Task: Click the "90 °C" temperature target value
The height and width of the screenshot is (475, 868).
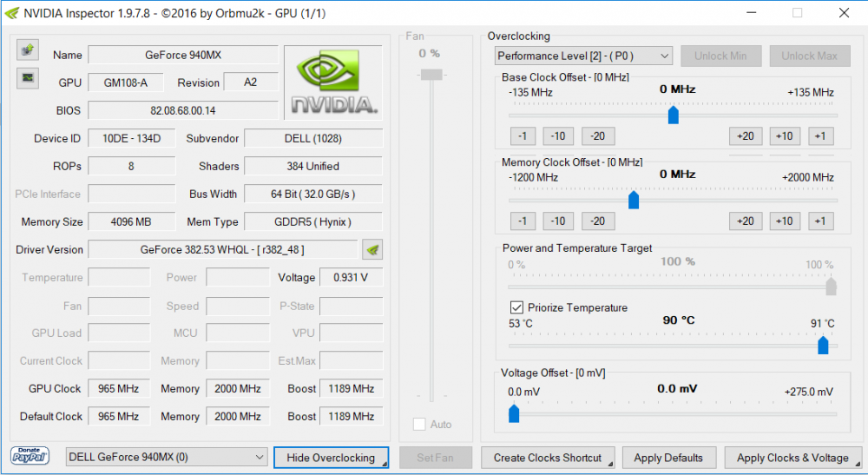Action: [679, 320]
